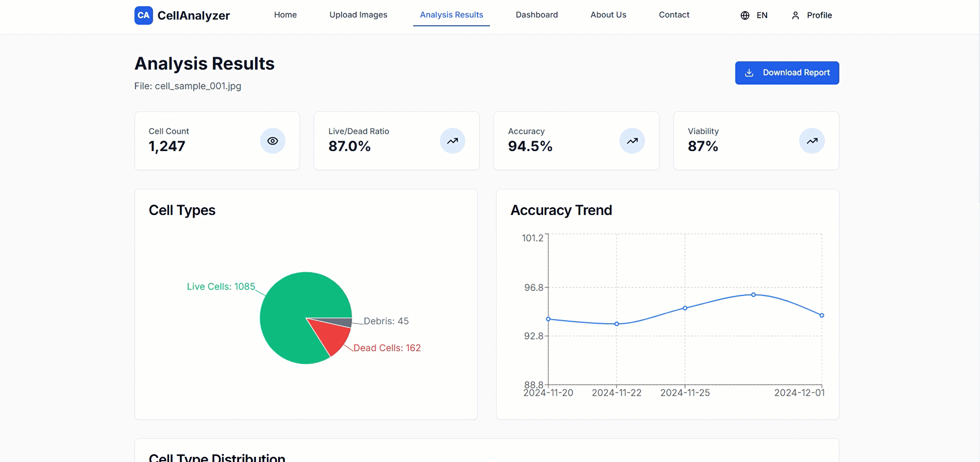Click the globe language icon
980x462 pixels.
745,15
